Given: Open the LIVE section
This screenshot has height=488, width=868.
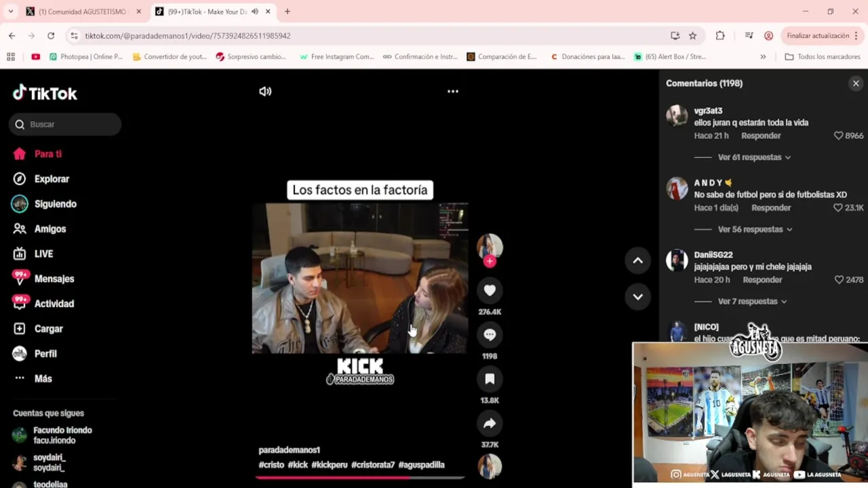Looking at the screenshot, I should click(x=43, y=254).
